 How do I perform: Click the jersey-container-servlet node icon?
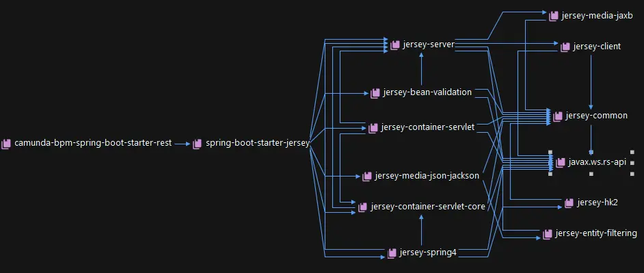(x=373, y=128)
